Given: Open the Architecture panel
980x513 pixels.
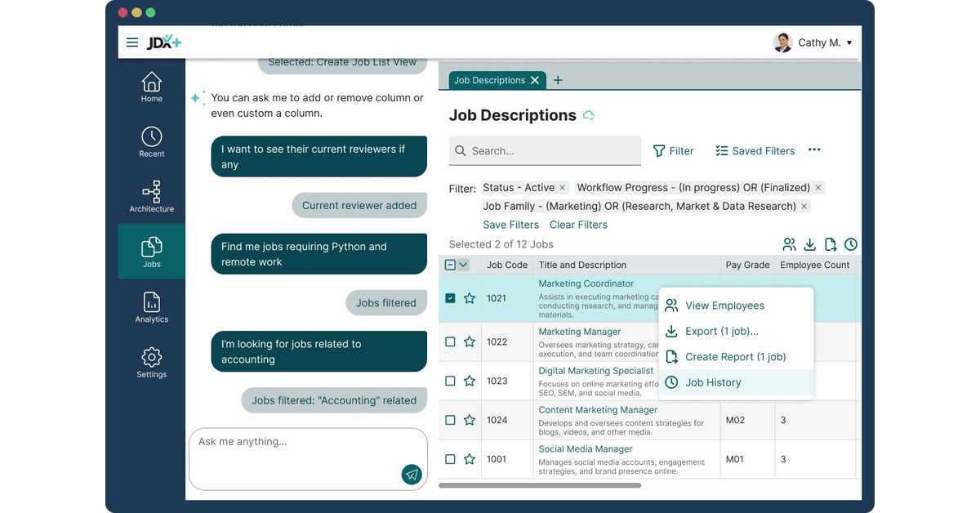Looking at the screenshot, I should [x=151, y=194].
